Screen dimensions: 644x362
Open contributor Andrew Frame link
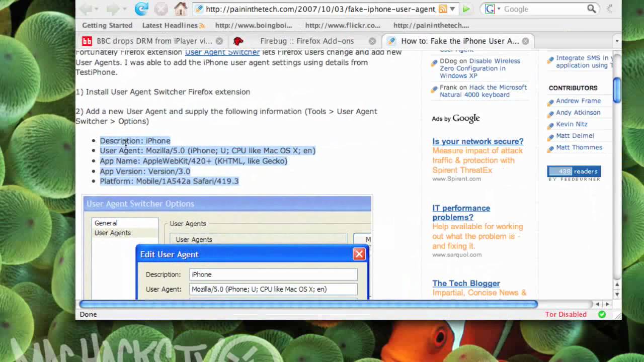point(578,101)
